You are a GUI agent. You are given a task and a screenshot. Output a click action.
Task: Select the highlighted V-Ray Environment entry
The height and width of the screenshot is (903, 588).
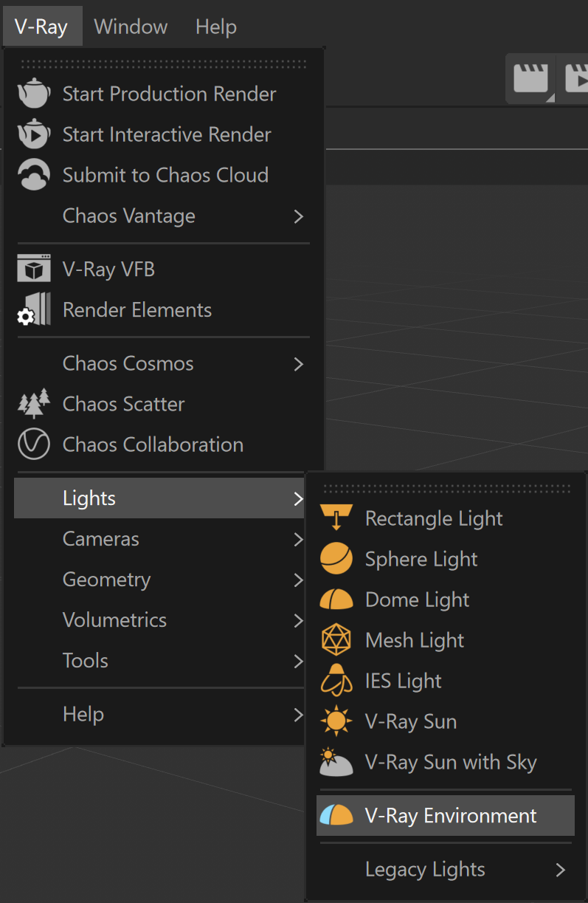[x=445, y=815]
